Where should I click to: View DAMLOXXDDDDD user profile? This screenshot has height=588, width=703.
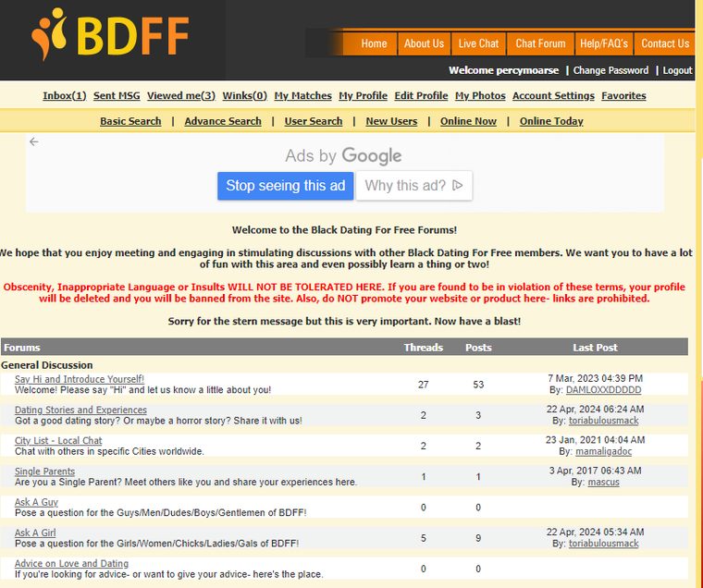pyautogui.click(x=603, y=390)
